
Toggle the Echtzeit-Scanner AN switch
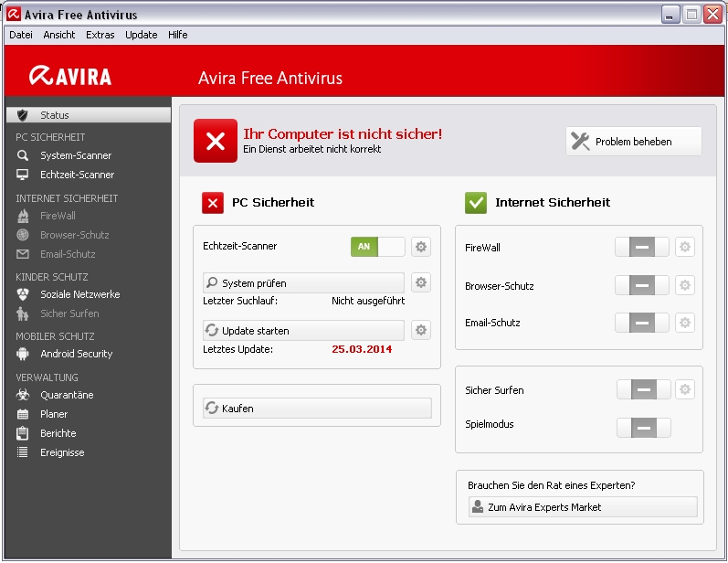point(378,247)
